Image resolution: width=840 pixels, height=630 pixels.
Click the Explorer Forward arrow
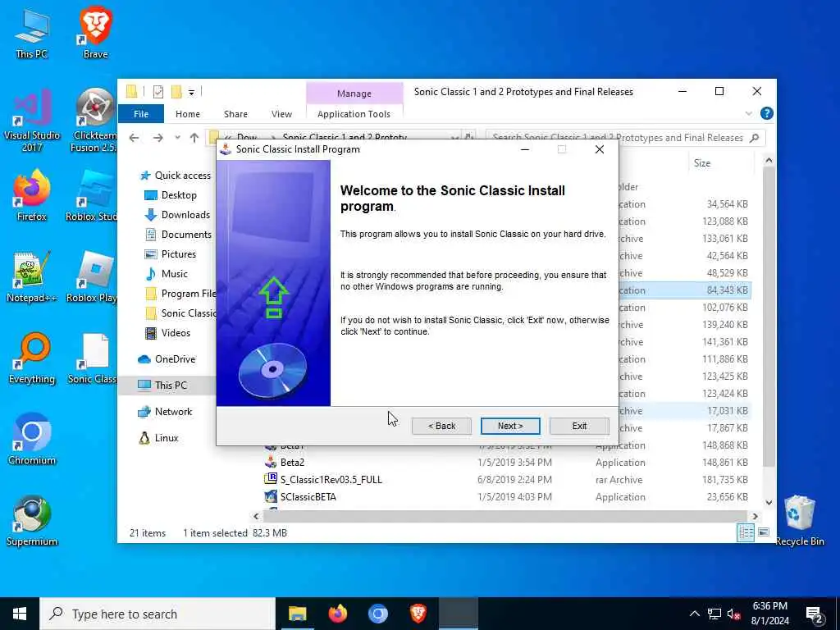(157, 138)
